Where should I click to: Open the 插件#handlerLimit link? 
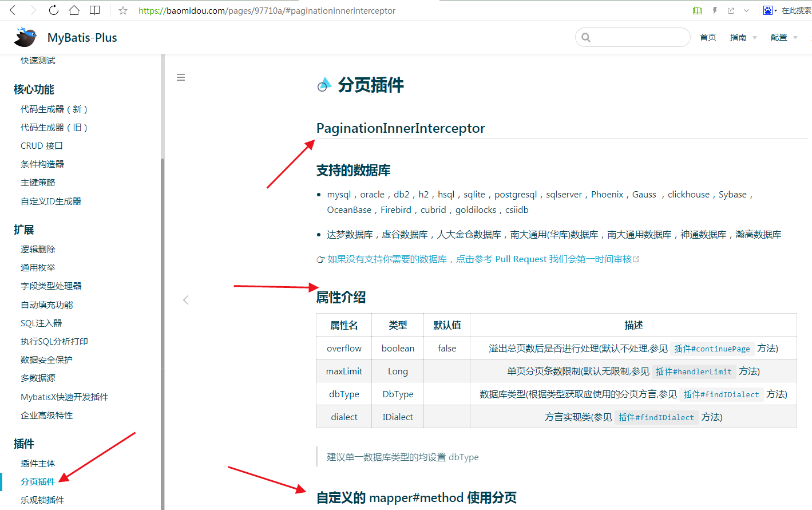[694, 371]
